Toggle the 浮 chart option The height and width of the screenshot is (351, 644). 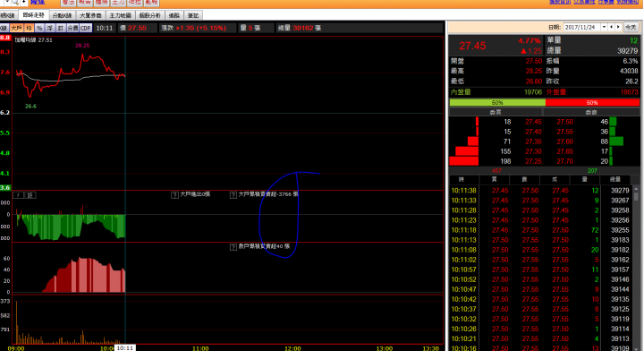pyautogui.click(x=50, y=28)
